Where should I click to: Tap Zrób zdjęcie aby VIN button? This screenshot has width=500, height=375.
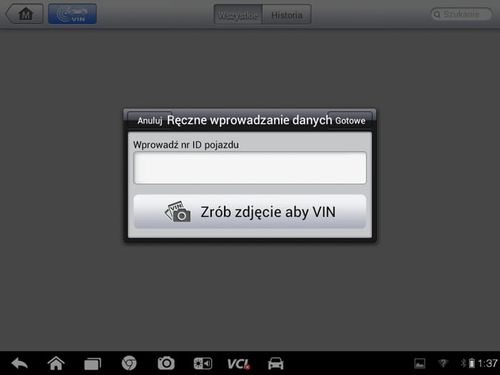(x=250, y=212)
